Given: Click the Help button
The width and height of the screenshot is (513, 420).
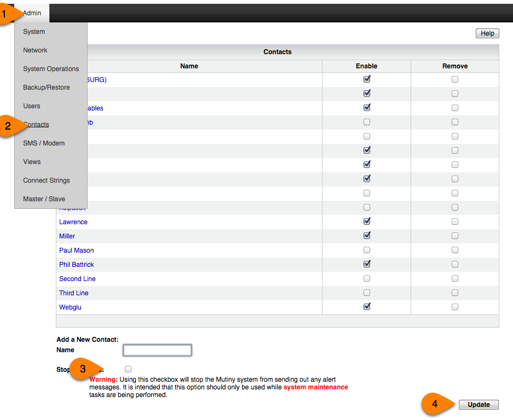Looking at the screenshot, I should [x=487, y=33].
